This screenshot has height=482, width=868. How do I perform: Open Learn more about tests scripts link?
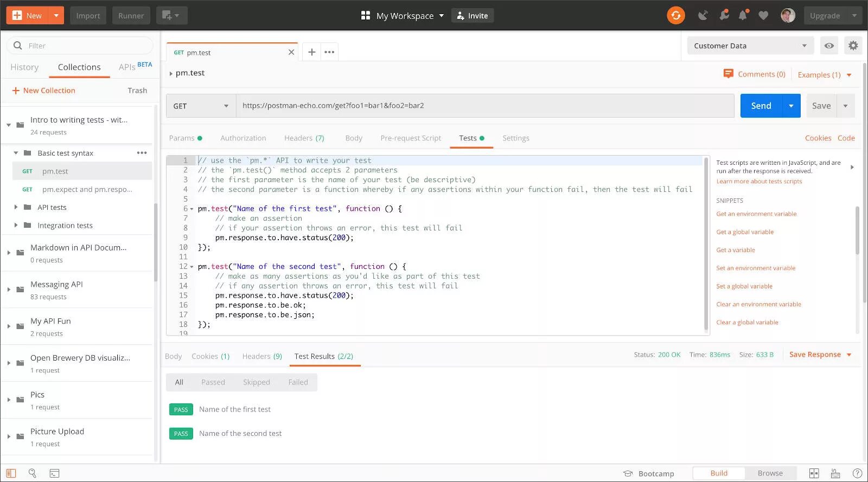pyautogui.click(x=759, y=182)
